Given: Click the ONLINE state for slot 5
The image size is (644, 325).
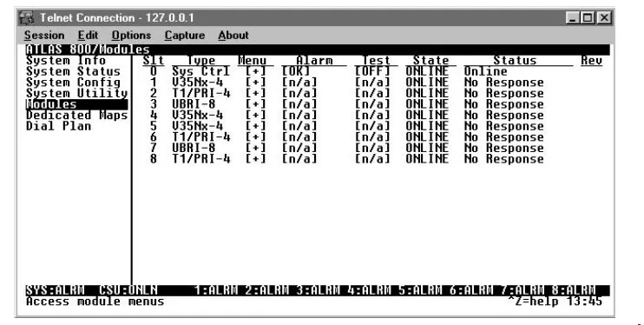Looking at the screenshot, I should 427,126.
